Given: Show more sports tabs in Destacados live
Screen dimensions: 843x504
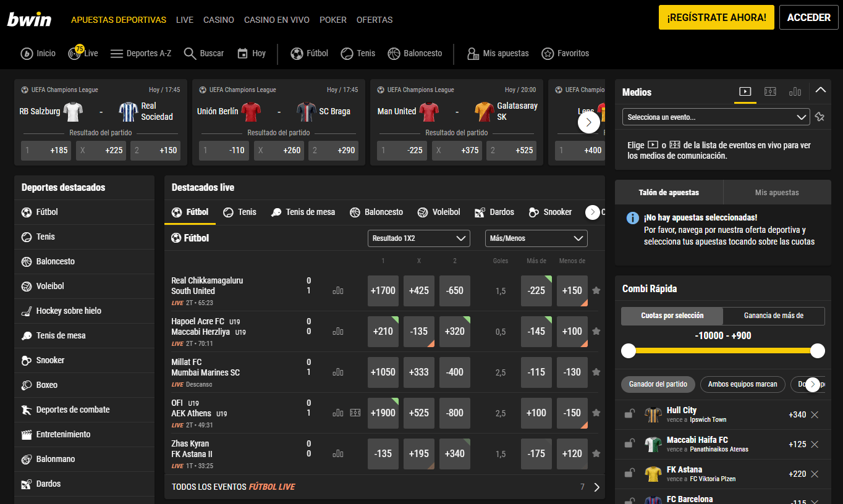Looking at the screenshot, I should tap(592, 212).
